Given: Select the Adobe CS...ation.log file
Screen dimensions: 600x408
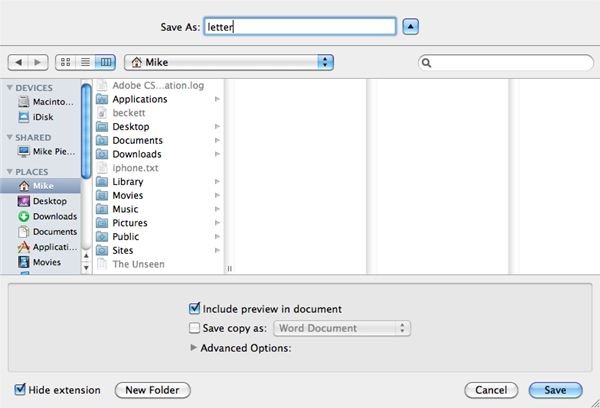Looking at the screenshot, I should (x=158, y=85).
